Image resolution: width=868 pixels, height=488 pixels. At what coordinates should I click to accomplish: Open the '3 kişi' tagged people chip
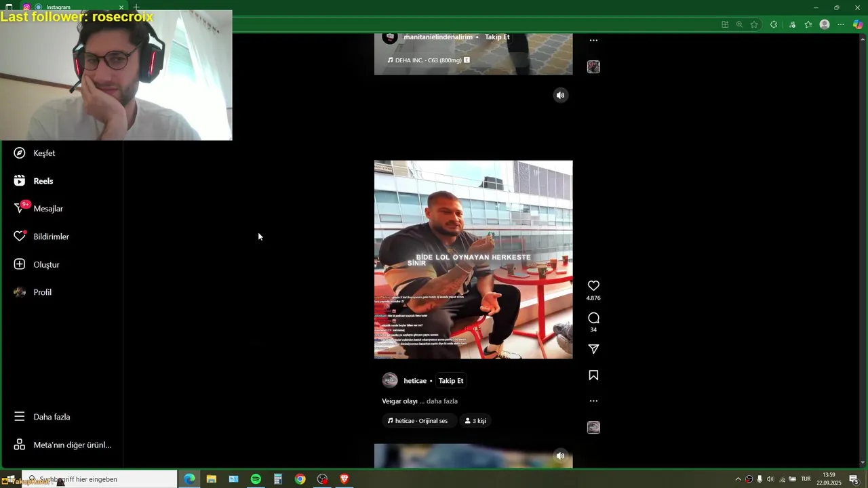pos(475,421)
